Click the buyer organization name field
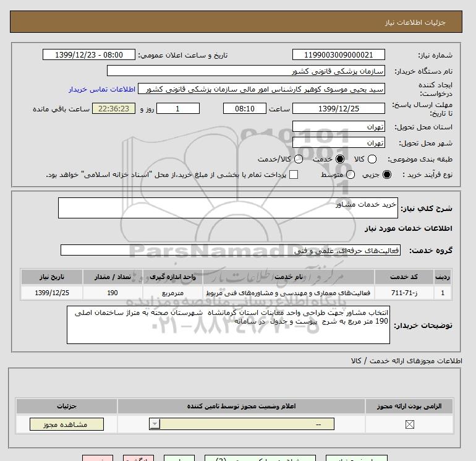The image size is (476, 461). tap(246, 71)
